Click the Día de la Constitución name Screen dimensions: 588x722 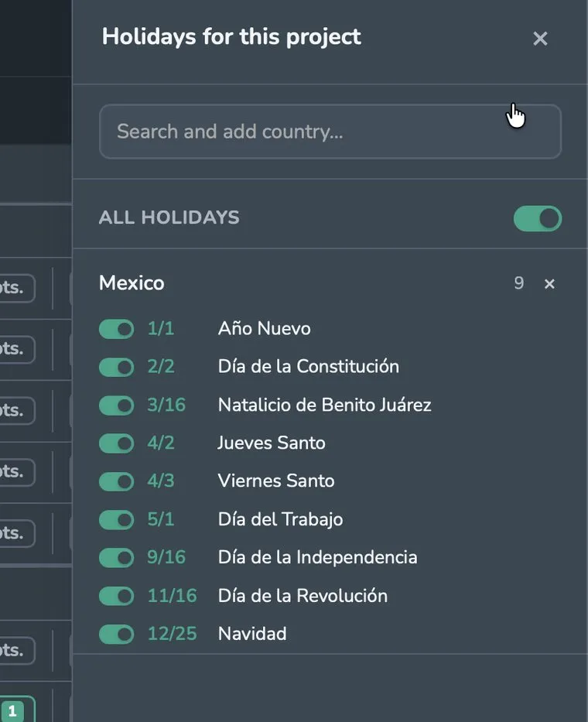click(309, 367)
